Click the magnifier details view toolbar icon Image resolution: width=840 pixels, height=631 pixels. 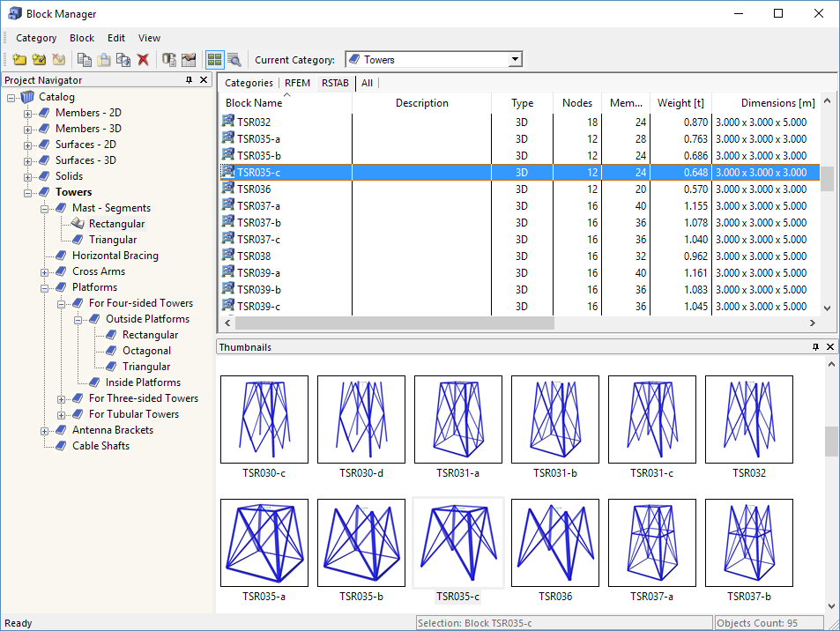(234, 60)
